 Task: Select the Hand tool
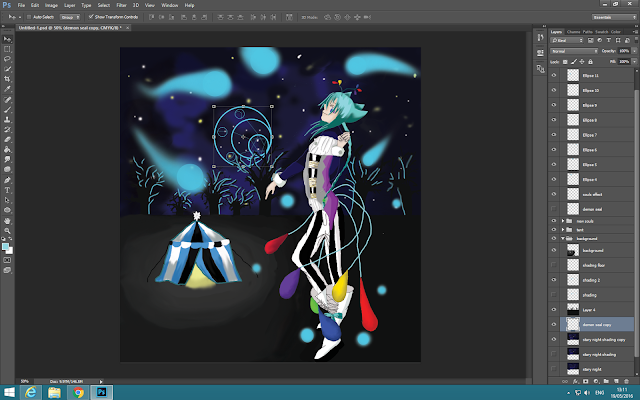[x=7, y=221]
